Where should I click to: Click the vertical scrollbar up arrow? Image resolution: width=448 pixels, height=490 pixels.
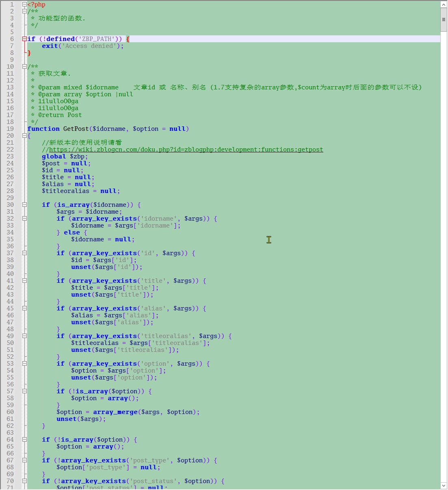(444, 4)
